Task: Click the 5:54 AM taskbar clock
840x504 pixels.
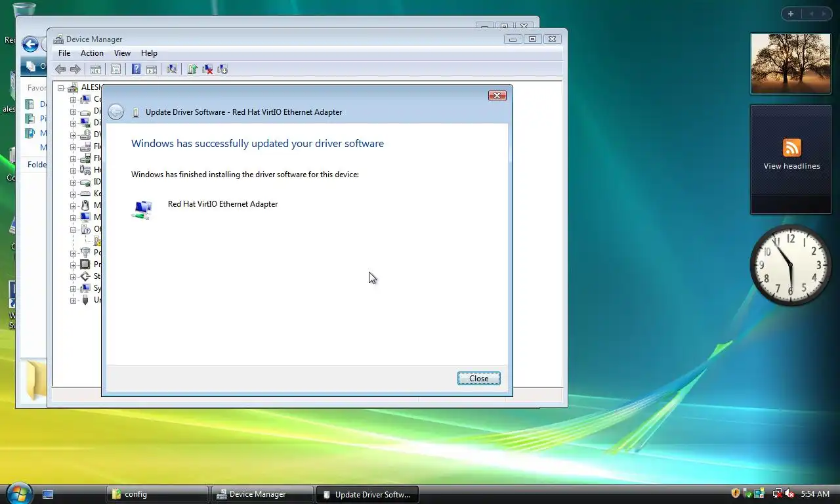Action: 815,494
